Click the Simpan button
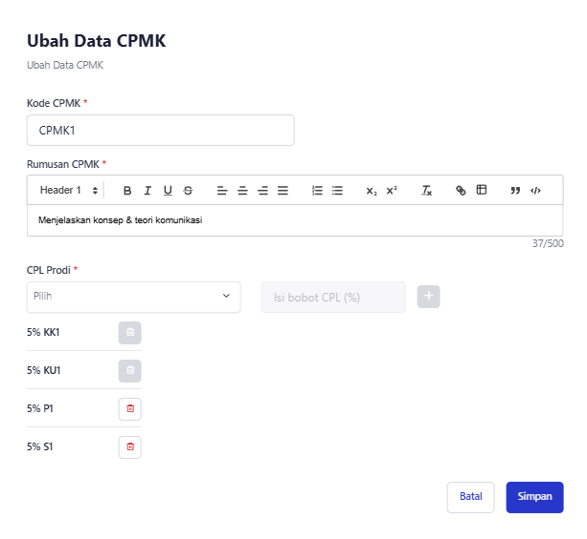 pyautogui.click(x=535, y=497)
